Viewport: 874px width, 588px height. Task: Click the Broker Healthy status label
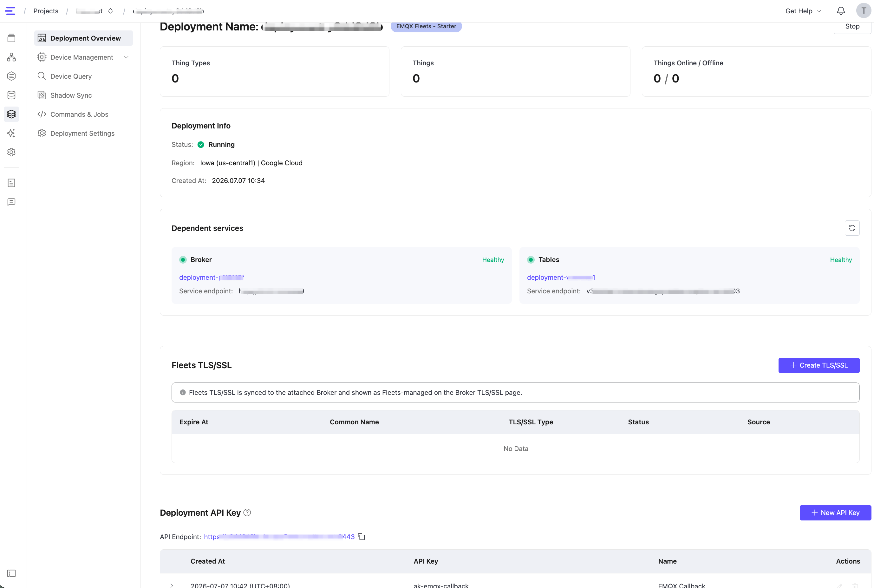coord(493,260)
